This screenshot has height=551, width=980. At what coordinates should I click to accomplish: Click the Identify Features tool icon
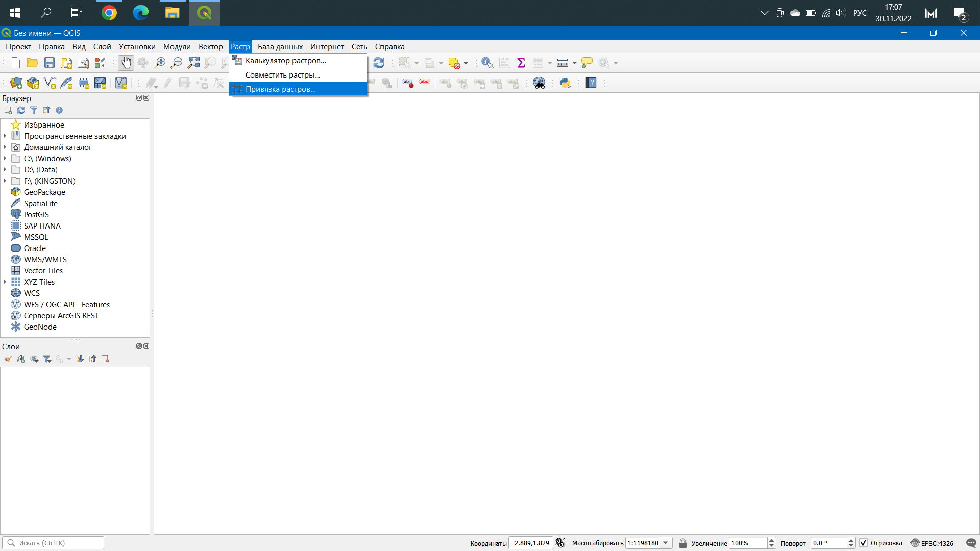[487, 63]
